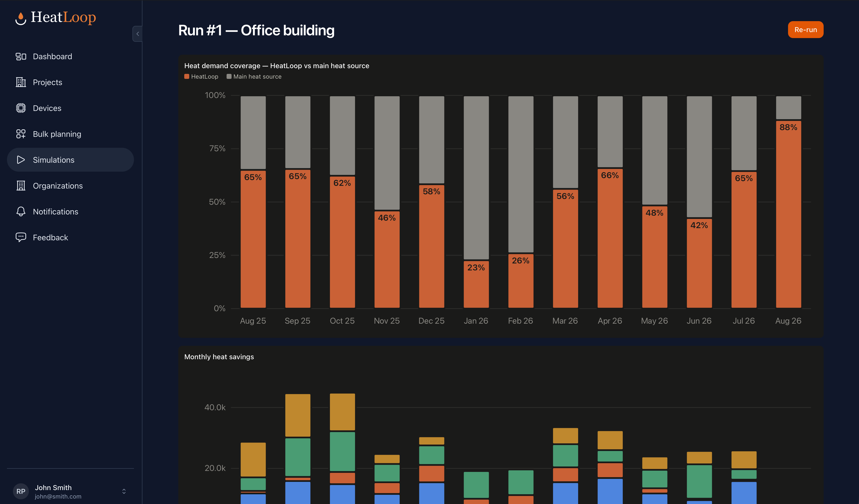Open the Feedback page
859x504 pixels.
click(70, 237)
